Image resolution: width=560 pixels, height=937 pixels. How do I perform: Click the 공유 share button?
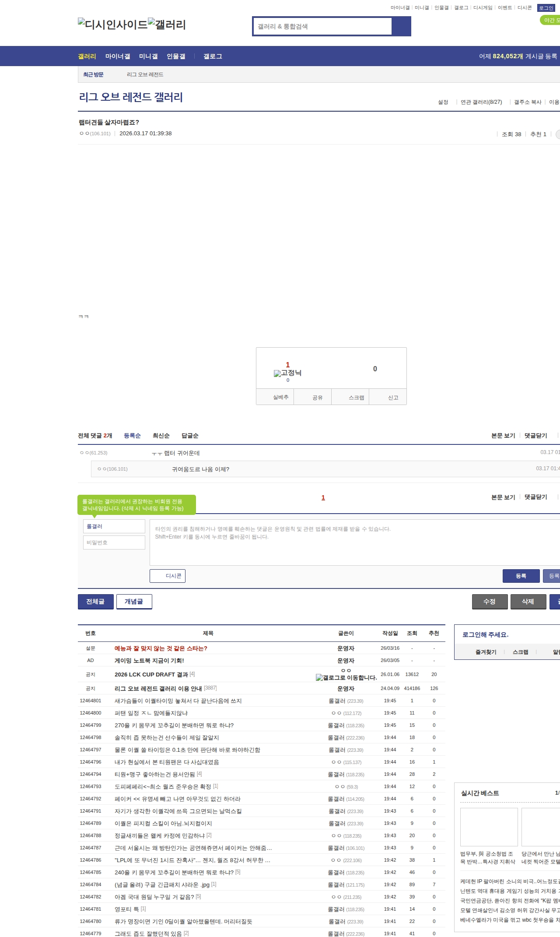[x=312, y=397]
